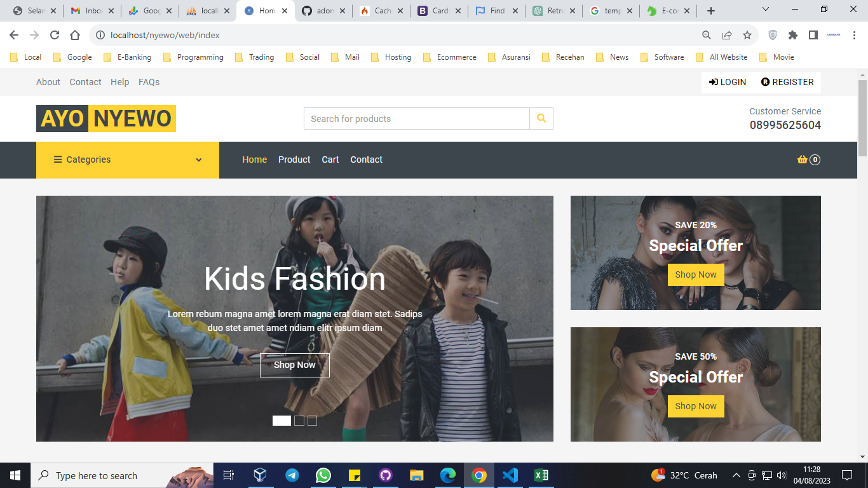The height and width of the screenshot is (488, 868).
Task: Open Visual Studio Code from taskbar
Action: [510, 475]
